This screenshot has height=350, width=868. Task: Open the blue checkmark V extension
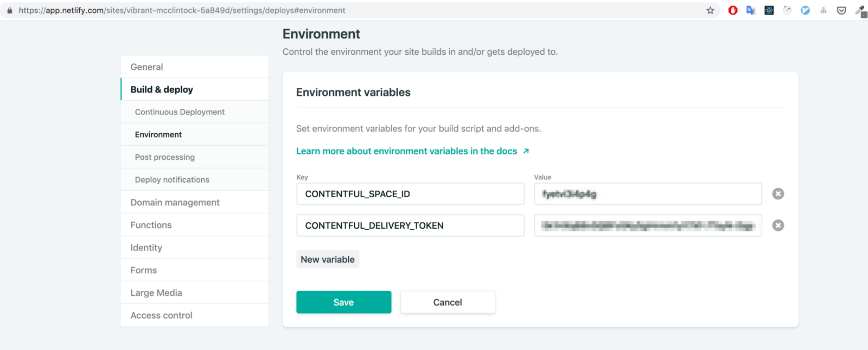[806, 10]
